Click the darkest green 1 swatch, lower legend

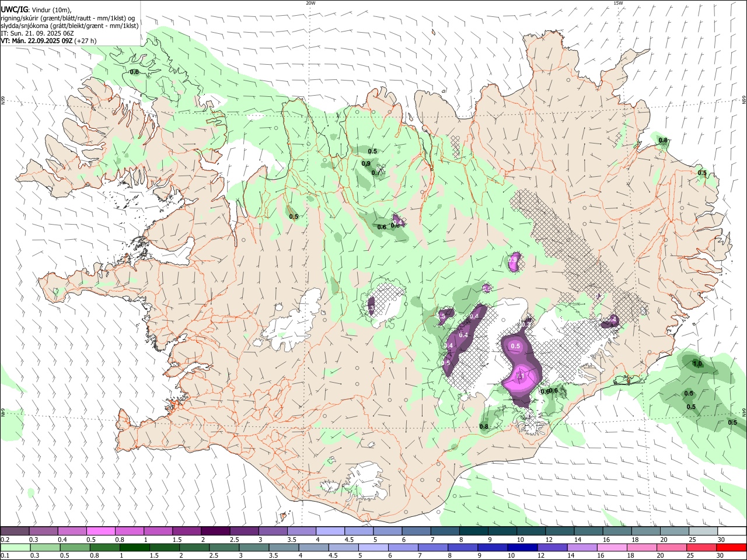pyautogui.click(x=134, y=547)
